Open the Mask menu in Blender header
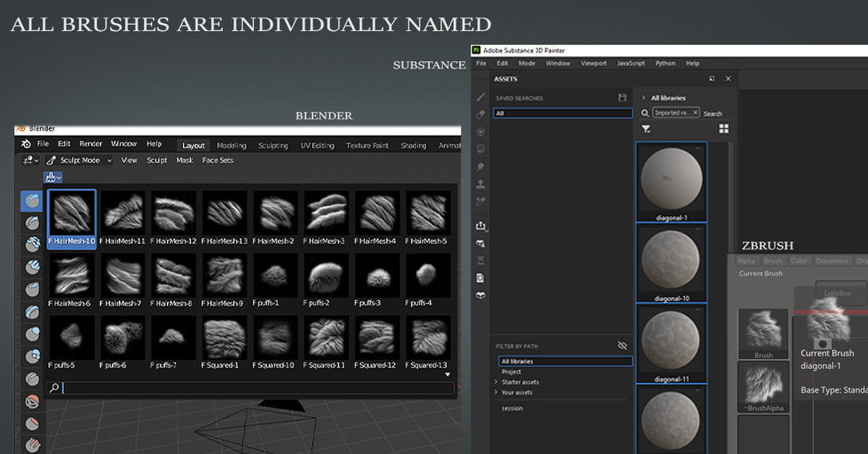This screenshot has height=454, width=868. [184, 160]
